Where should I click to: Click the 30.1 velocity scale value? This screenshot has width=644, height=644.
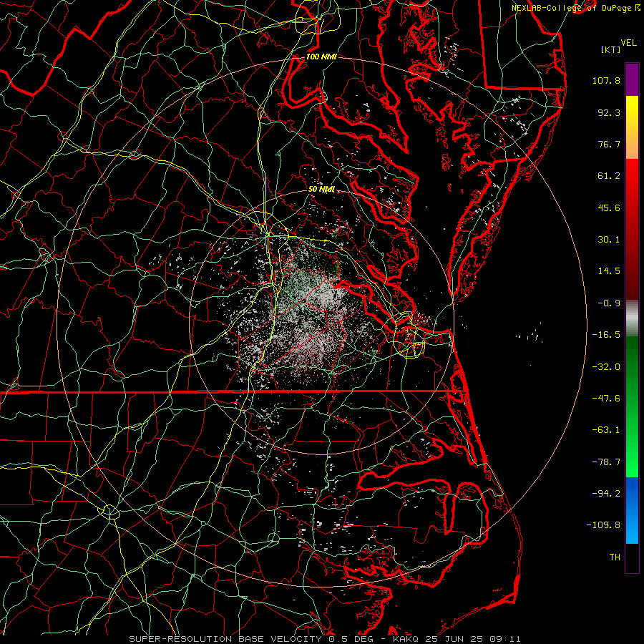click(x=609, y=240)
